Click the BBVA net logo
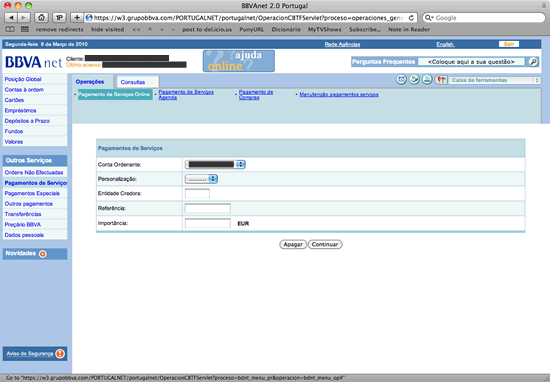The image size is (550, 382). click(33, 62)
